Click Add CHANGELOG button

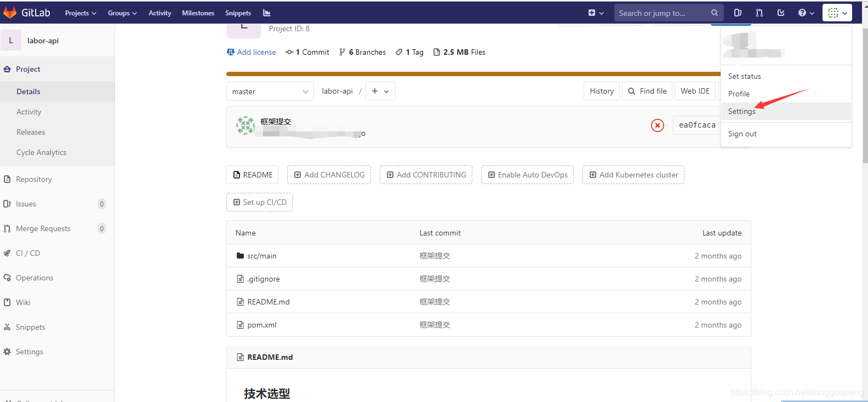pos(329,175)
